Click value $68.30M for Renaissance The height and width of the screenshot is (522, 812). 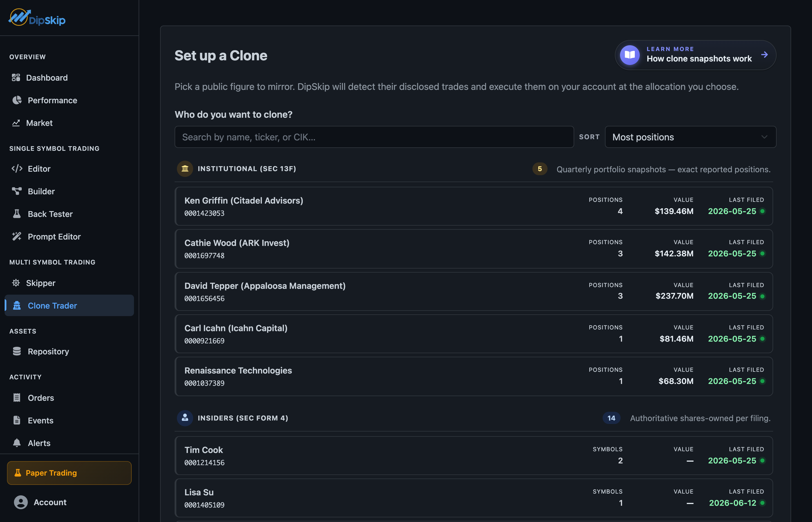[x=676, y=381]
